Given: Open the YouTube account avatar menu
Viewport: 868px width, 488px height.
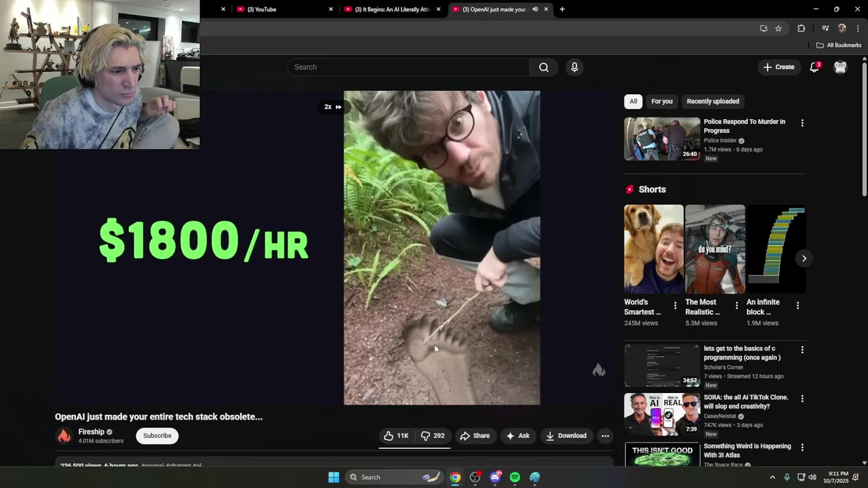Looking at the screenshot, I should coord(840,67).
